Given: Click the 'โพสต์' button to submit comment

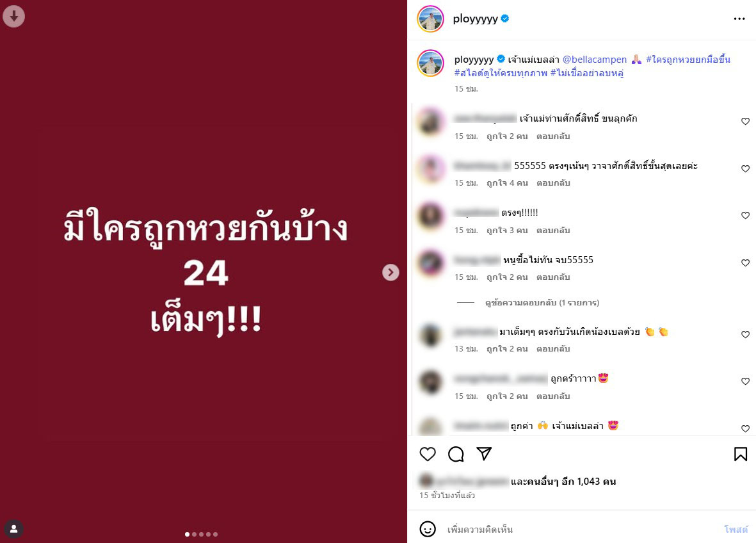Looking at the screenshot, I should click(736, 530).
